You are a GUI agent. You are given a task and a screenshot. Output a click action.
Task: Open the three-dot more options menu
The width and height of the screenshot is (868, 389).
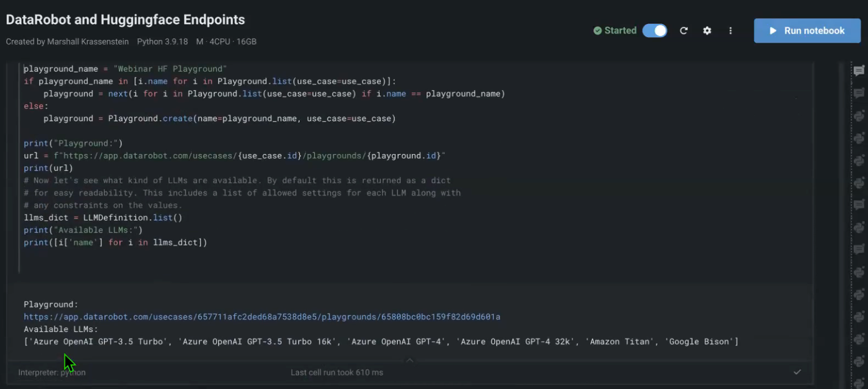point(730,31)
